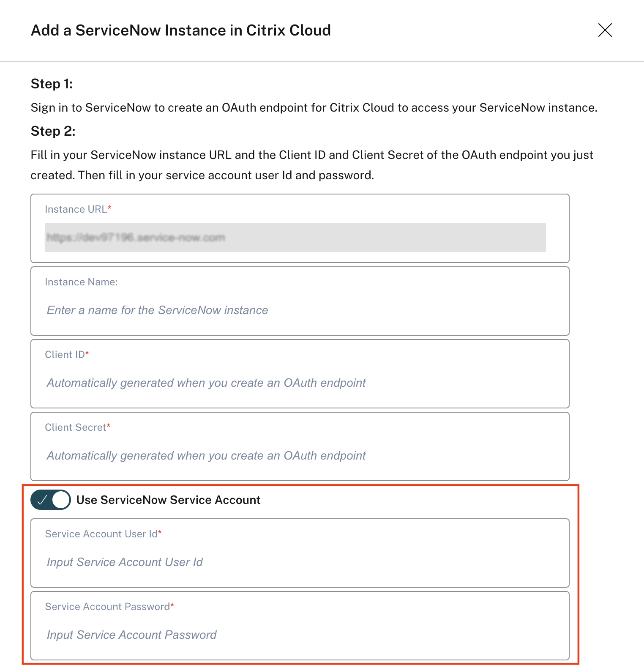Close the Add ServiceNow Instance dialog
Image resolution: width=644 pixels, height=668 pixels.
(x=605, y=30)
